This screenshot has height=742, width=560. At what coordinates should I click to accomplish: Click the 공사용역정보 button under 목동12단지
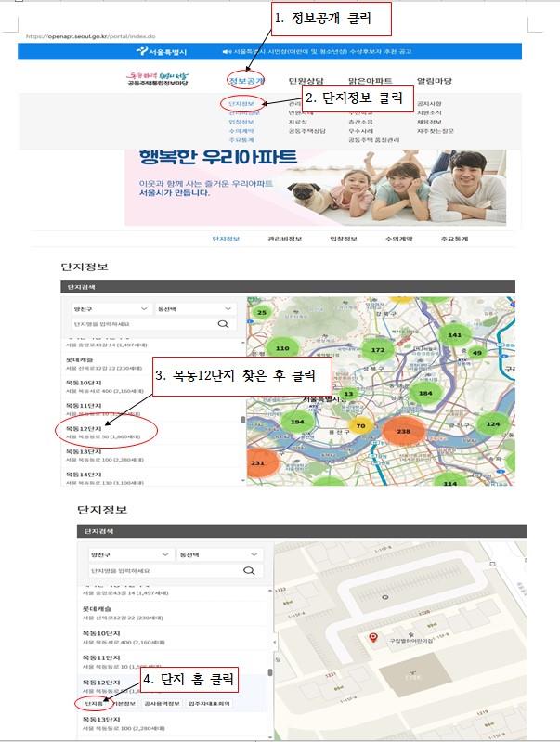tap(162, 704)
